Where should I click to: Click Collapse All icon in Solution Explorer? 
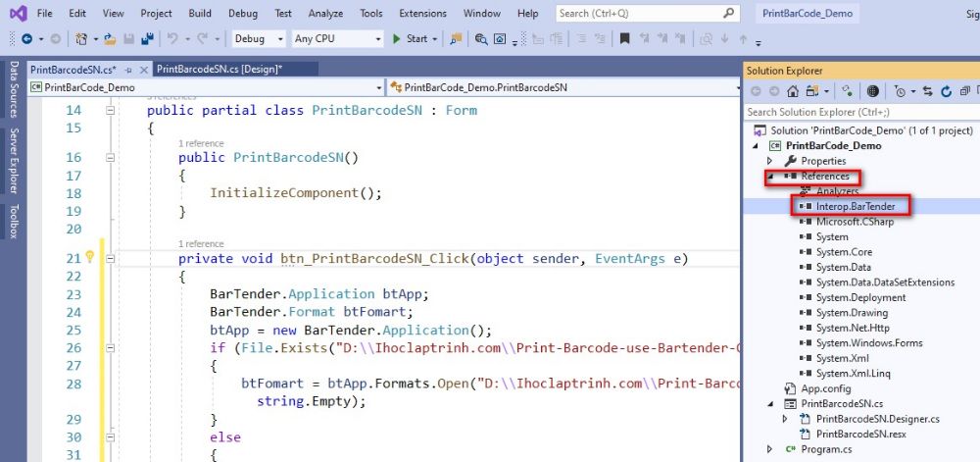965,91
